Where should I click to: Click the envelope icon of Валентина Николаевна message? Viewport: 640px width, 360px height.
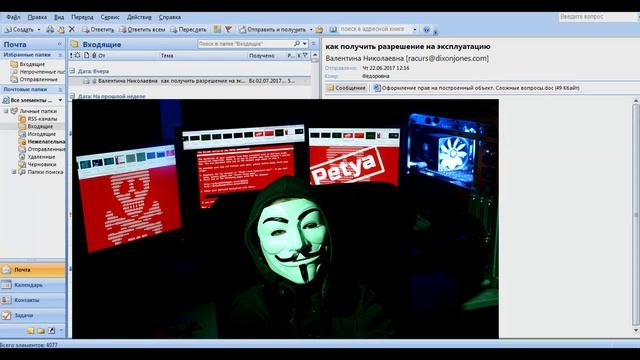click(x=86, y=81)
